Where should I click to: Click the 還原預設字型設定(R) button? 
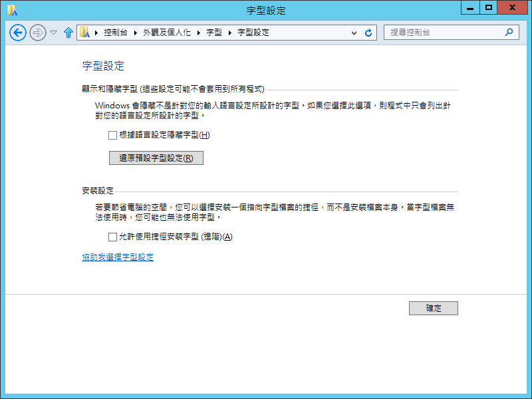click(x=156, y=158)
